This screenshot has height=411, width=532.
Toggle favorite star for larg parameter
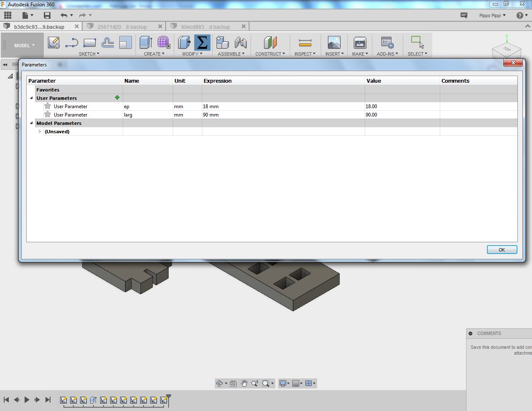tap(48, 114)
